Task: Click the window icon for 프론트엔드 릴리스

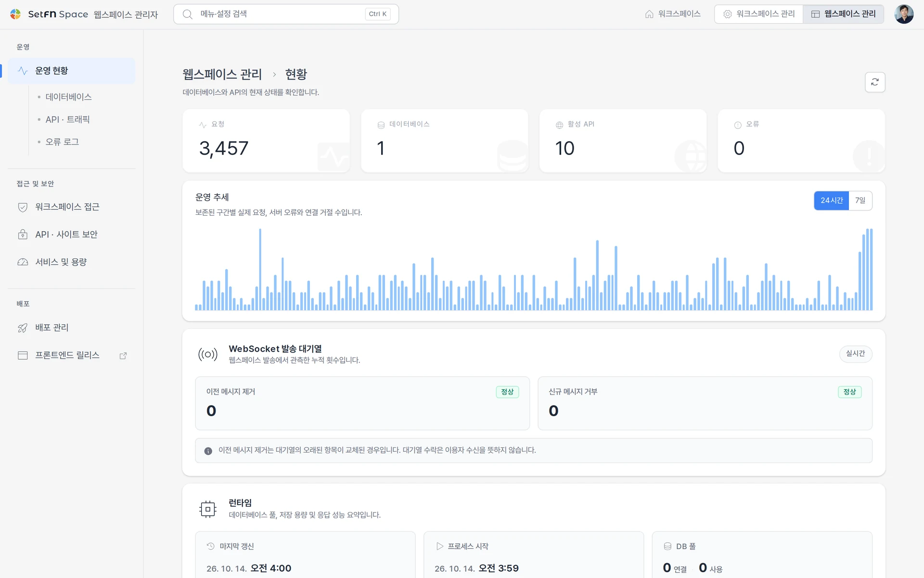Action: tap(23, 355)
